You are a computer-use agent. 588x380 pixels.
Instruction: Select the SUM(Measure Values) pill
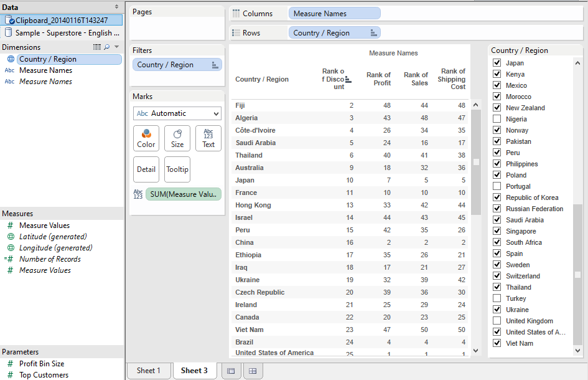(183, 194)
